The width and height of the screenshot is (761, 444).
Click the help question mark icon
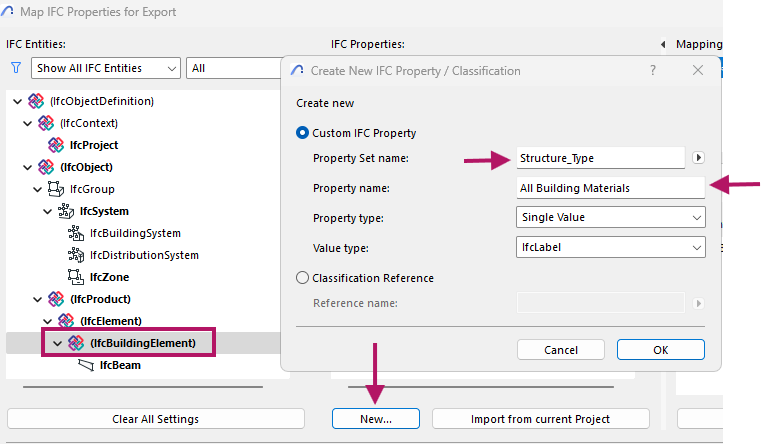tap(653, 71)
